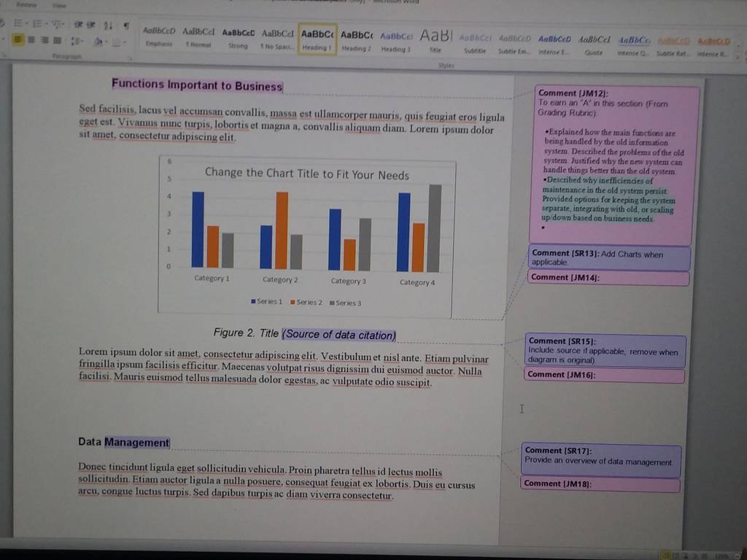The height and width of the screenshot is (560, 747).
Task: Open the Review ribbon tab
Action: click(x=26, y=4)
